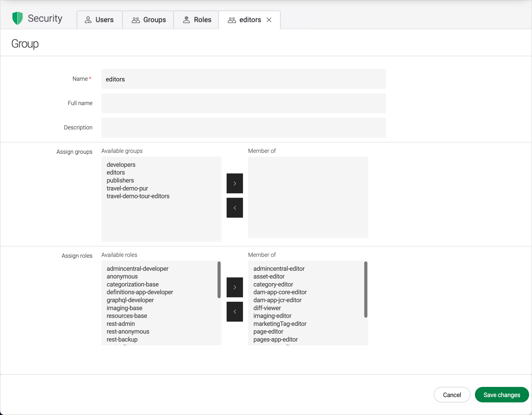Choose graphql-developer role

pos(130,300)
